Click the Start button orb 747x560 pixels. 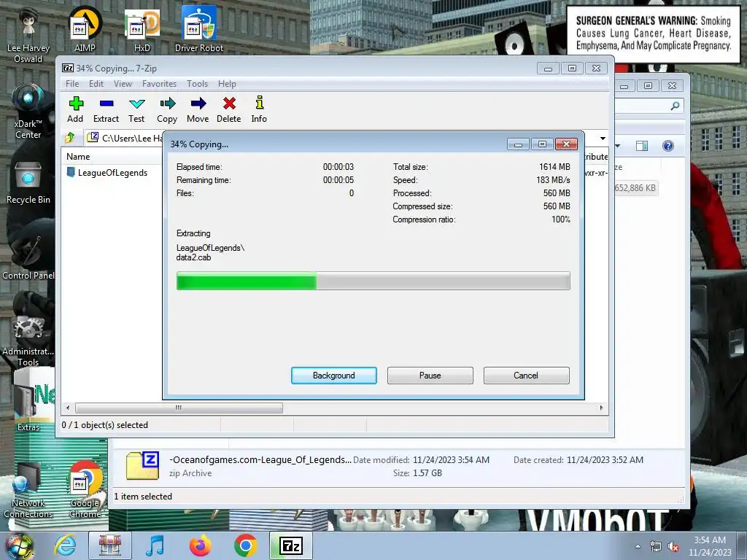[19, 546]
